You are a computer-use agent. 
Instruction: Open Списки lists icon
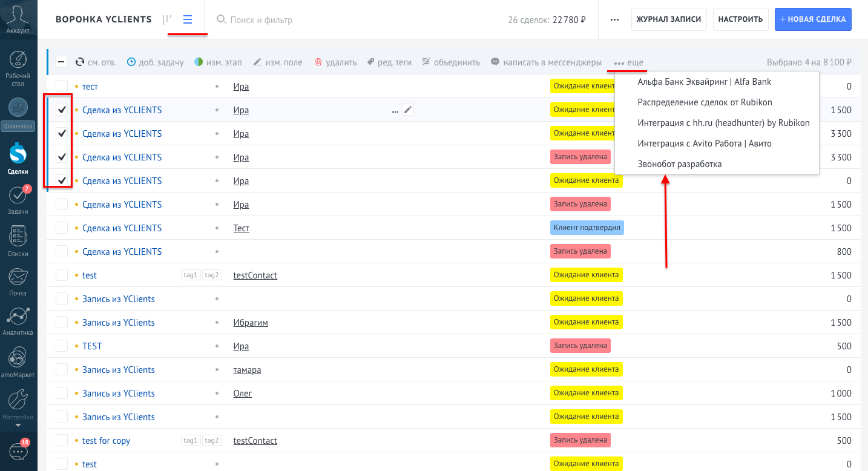[x=18, y=236]
